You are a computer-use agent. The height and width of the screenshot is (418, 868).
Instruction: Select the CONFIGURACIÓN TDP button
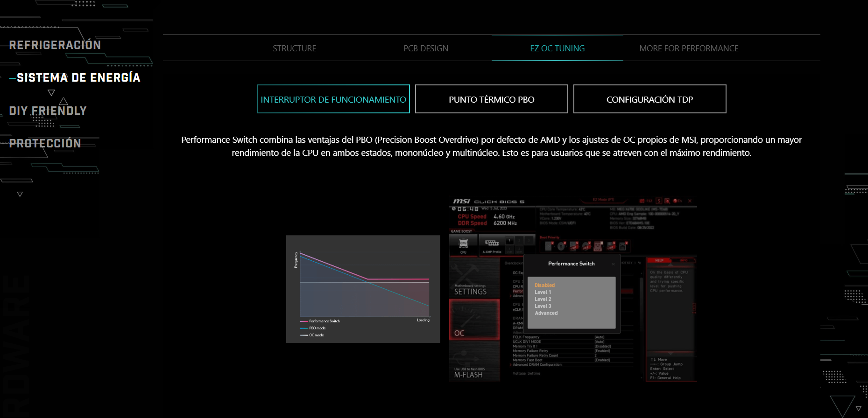[x=650, y=99]
